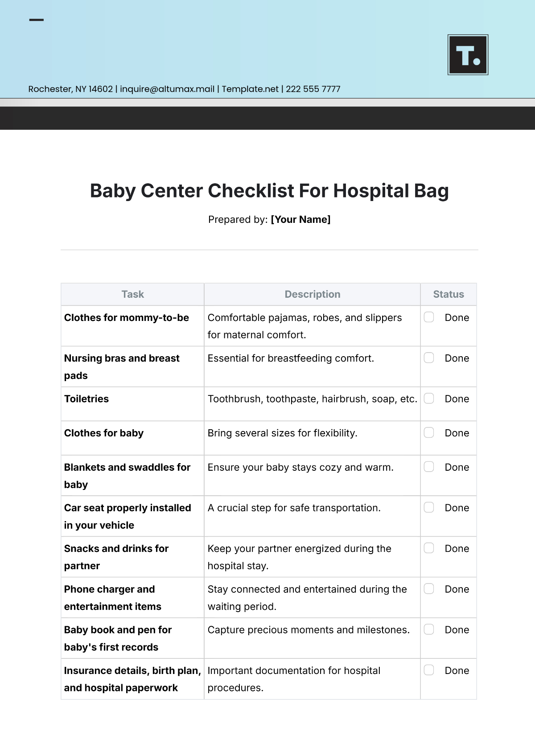Check the Clothes for baby Done box
The image size is (535, 756).
click(429, 432)
